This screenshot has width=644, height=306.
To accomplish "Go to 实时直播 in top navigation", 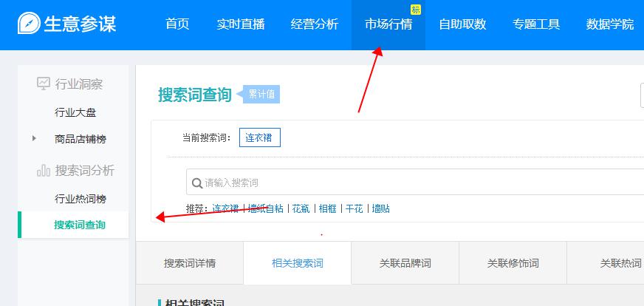I will coord(241,24).
